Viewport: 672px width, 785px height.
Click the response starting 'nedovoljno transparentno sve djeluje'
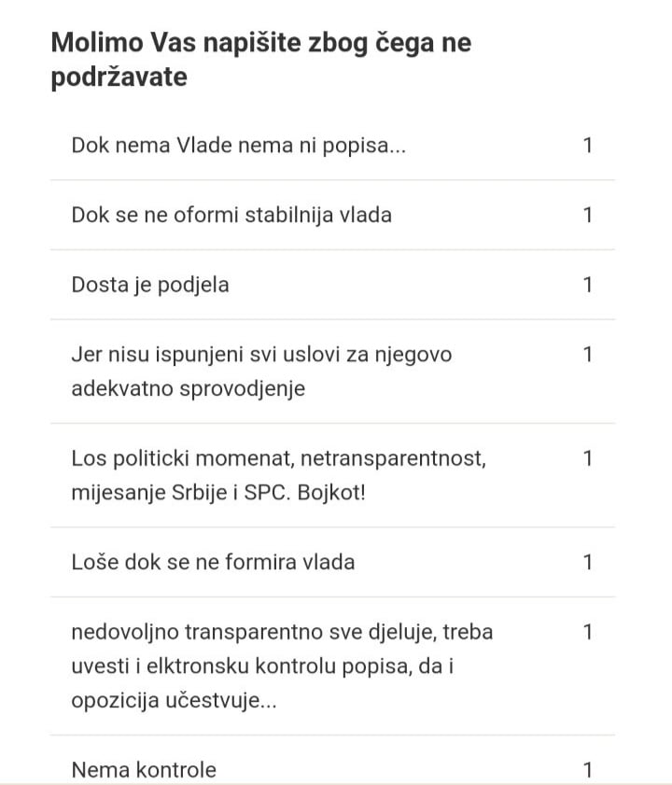pos(282,632)
